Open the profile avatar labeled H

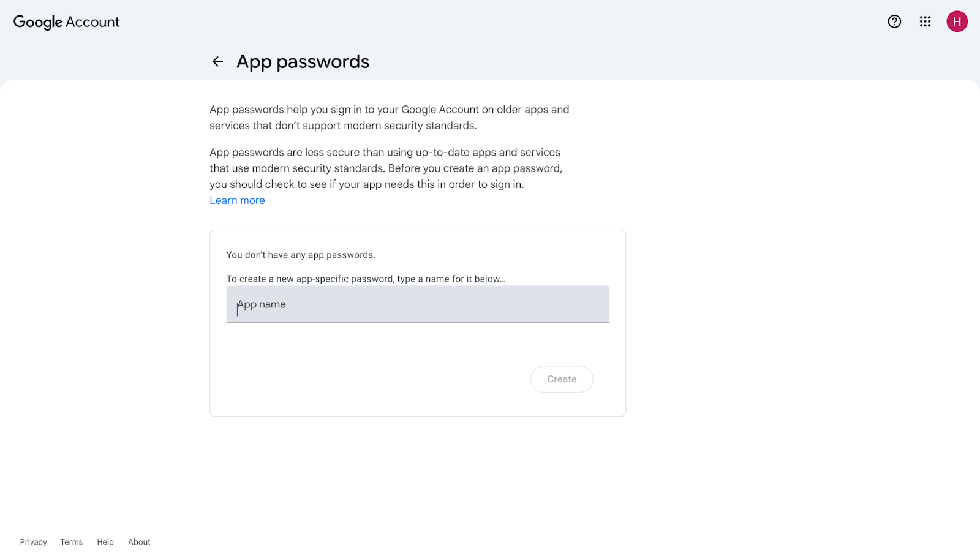[x=957, y=22]
